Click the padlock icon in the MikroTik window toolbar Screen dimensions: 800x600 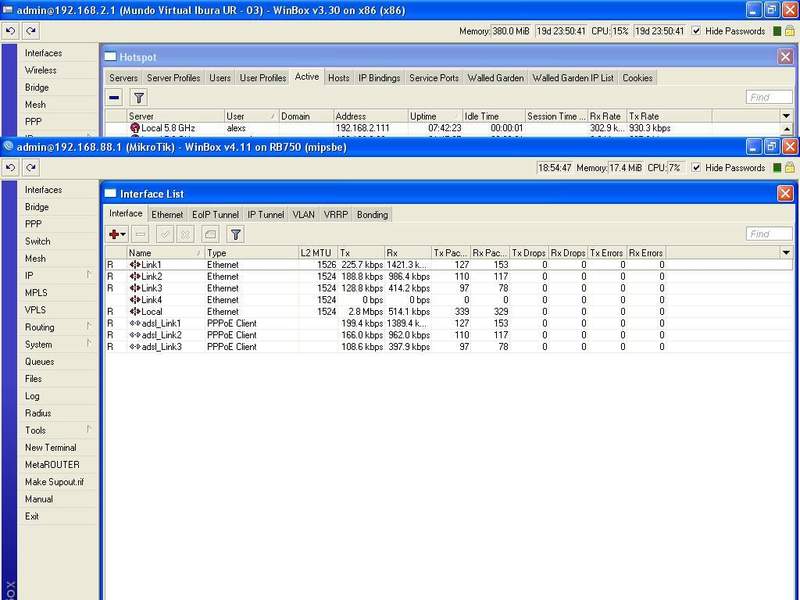(789, 167)
